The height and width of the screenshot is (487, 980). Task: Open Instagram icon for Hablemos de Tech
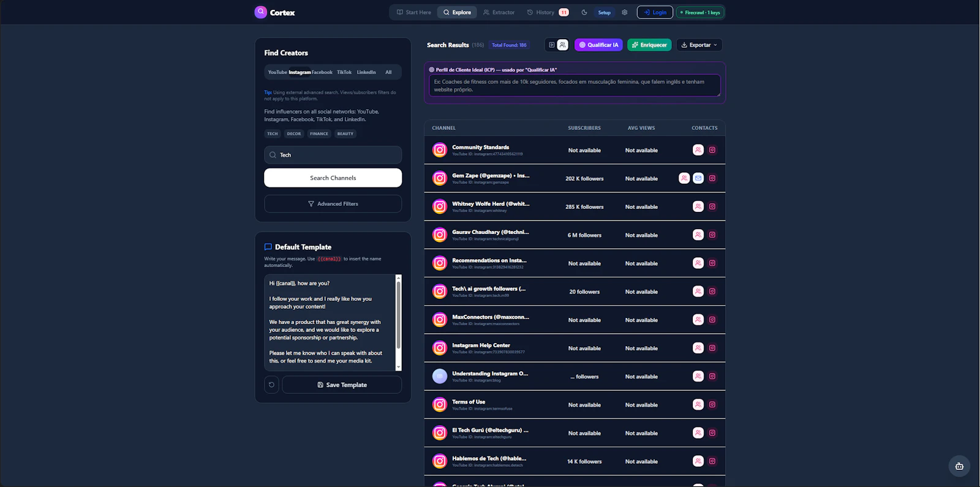click(712, 461)
